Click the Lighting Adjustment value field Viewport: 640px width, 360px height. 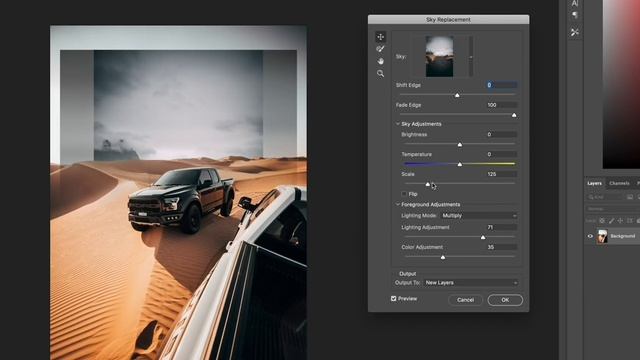[x=502, y=227]
